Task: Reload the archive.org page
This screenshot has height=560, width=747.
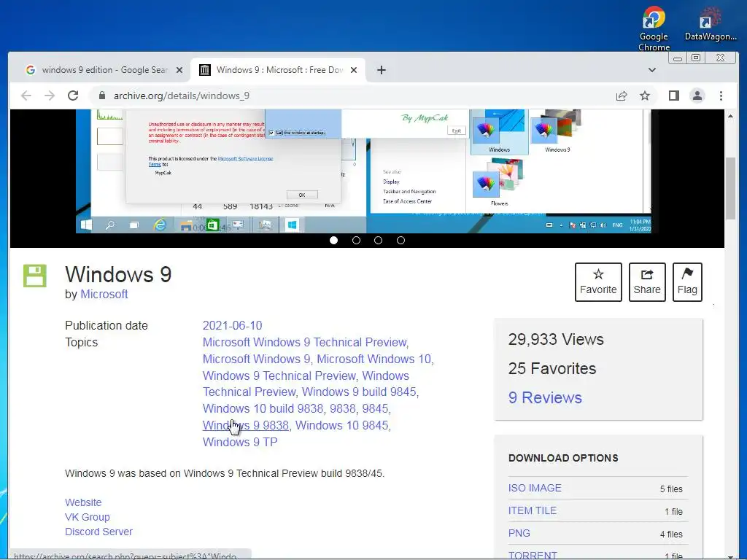Action: (x=73, y=96)
